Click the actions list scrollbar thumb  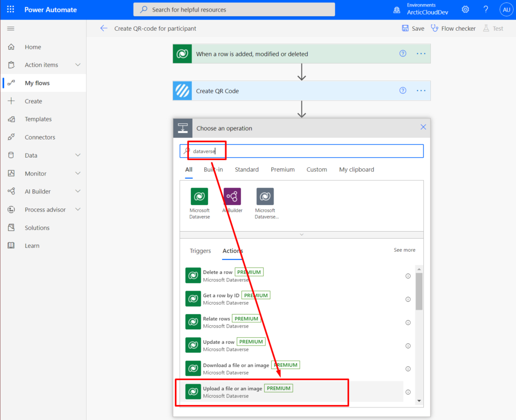click(419, 292)
